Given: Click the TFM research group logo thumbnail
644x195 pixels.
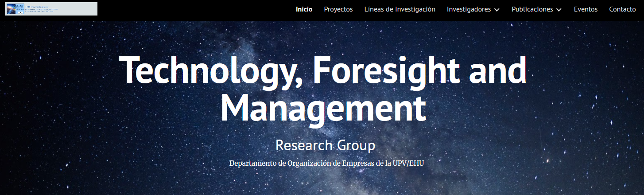Looking at the screenshot, I should coord(15,9).
